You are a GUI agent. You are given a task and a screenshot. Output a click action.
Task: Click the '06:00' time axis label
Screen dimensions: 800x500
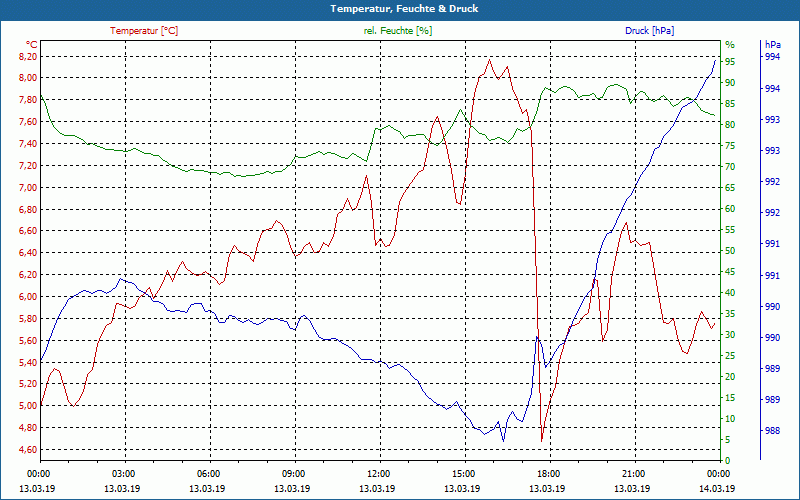(x=207, y=474)
